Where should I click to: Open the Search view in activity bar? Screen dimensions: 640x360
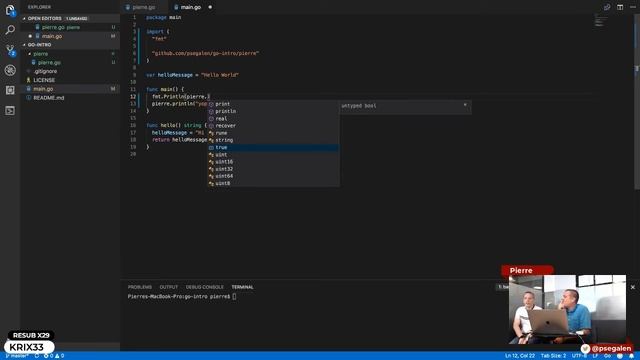click(x=10, y=30)
